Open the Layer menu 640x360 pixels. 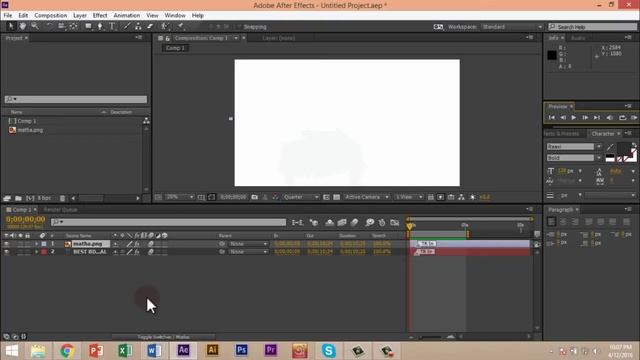coord(80,16)
